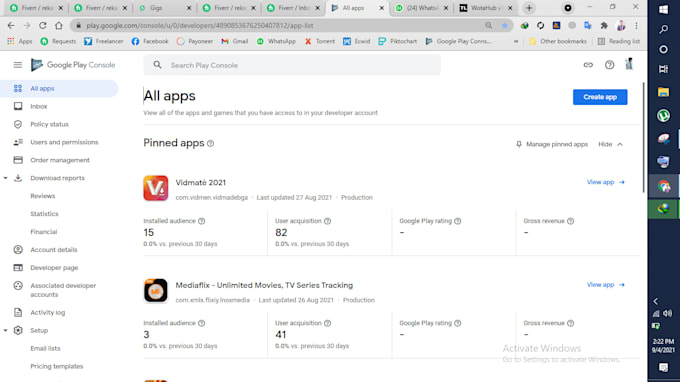Viewport: 680px width, 382px height.
Task: Hide the Pinned apps section
Action: (x=611, y=144)
